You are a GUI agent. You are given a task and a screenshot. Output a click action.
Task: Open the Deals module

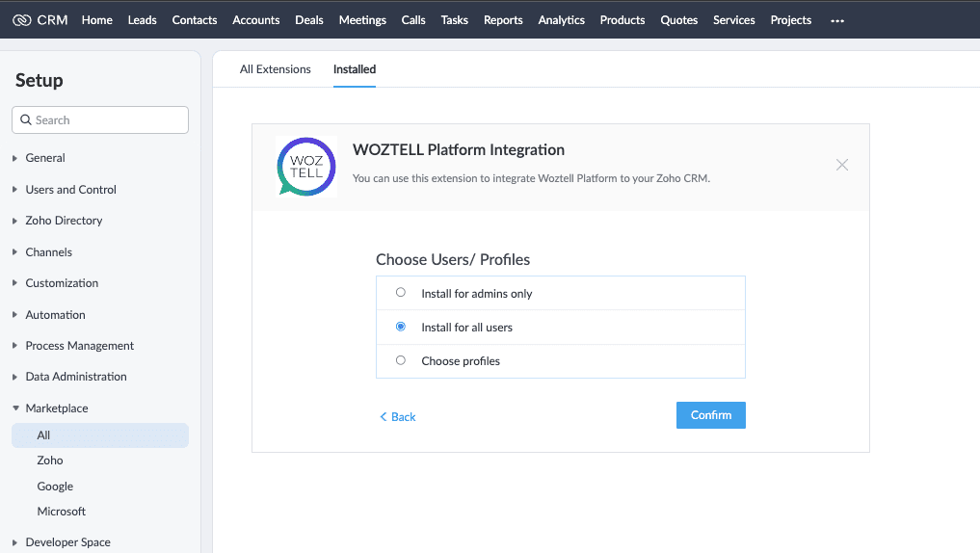[308, 20]
